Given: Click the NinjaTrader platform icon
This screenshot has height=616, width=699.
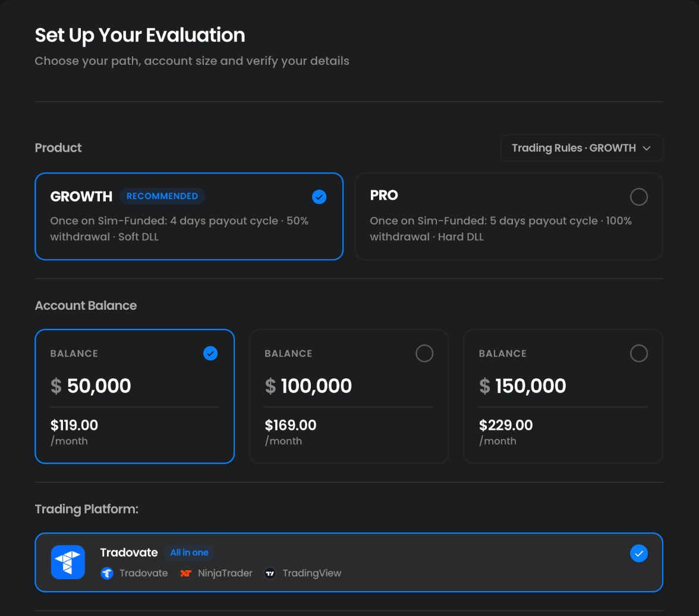Looking at the screenshot, I should [185, 573].
